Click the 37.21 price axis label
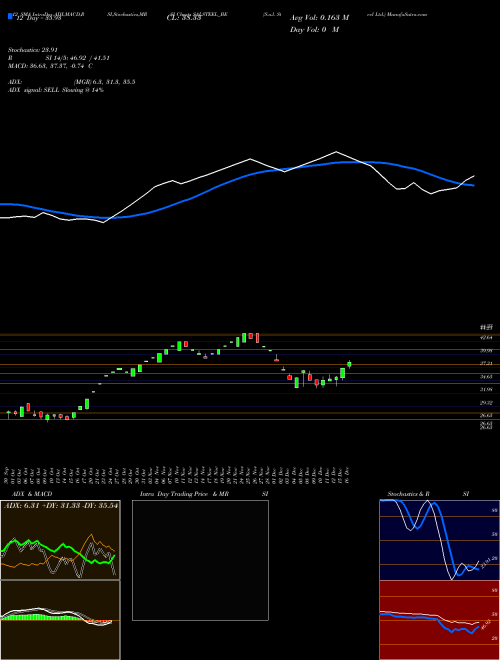 point(486,363)
